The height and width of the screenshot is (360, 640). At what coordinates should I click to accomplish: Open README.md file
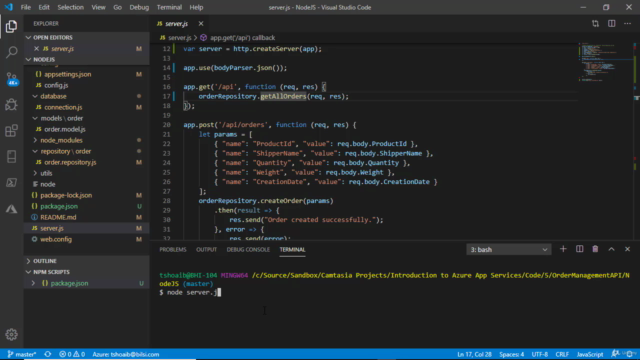click(x=58, y=218)
